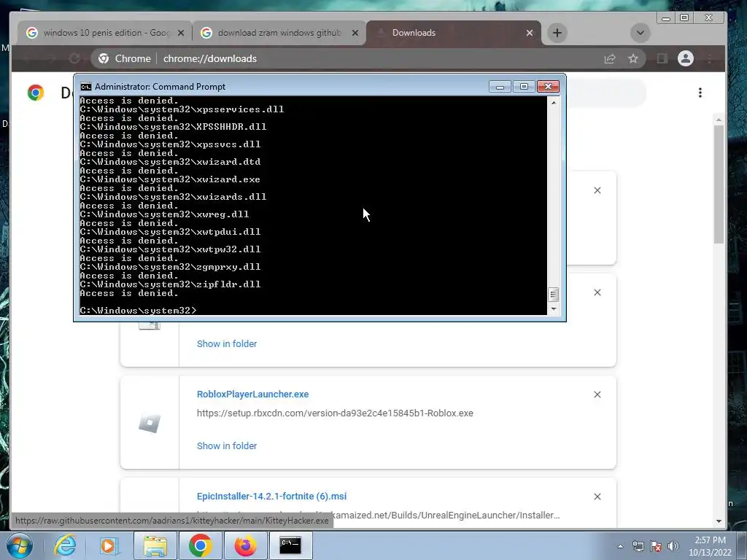Viewport: 747px width, 560px height.
Task: Open the Chrome three-dot menu in toolbar
Action: coord(710,58)
